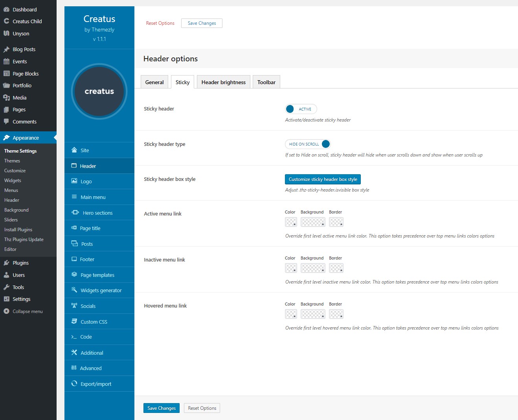
Task: Click the Socials broadcast icon
Action: point(74,306)
